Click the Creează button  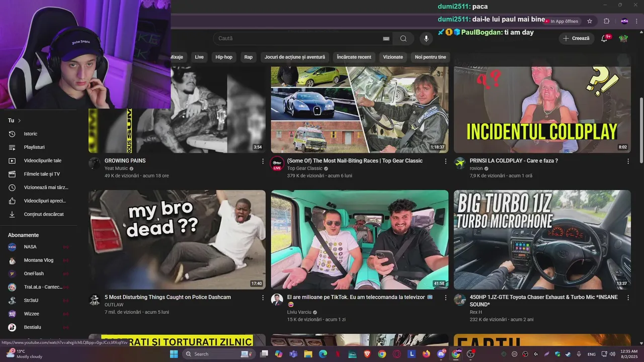tap(577, 38)
